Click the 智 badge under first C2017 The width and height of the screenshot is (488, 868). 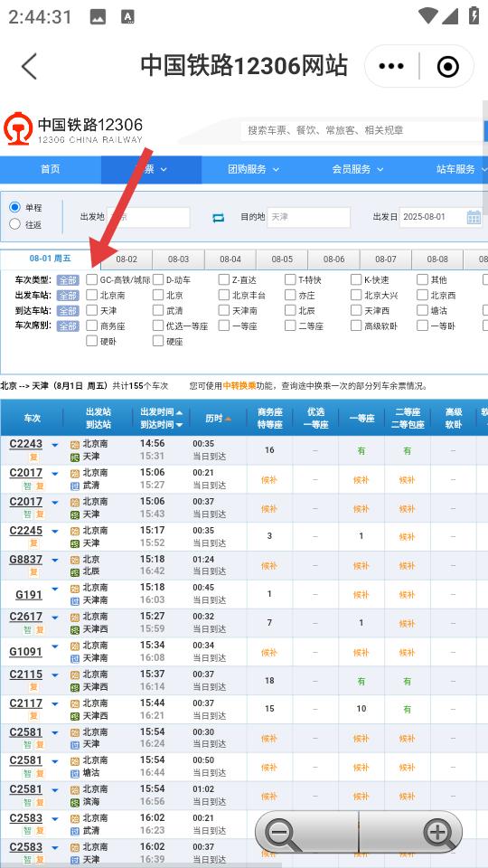pyautogui.click(x=27, y=486)
